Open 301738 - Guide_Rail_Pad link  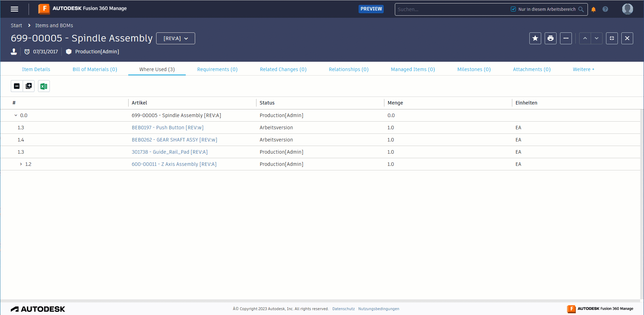click(170, 152)
